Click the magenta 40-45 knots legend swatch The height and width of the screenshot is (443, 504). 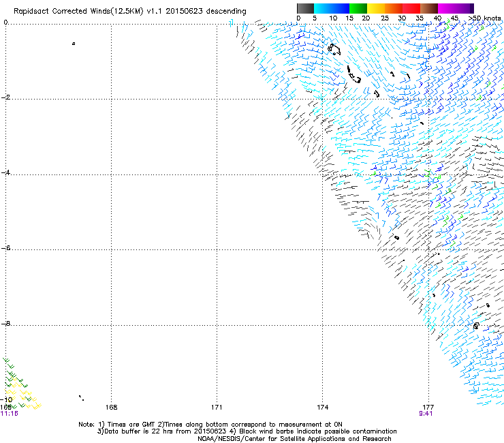pyautogui.click(x=447, y=8)
